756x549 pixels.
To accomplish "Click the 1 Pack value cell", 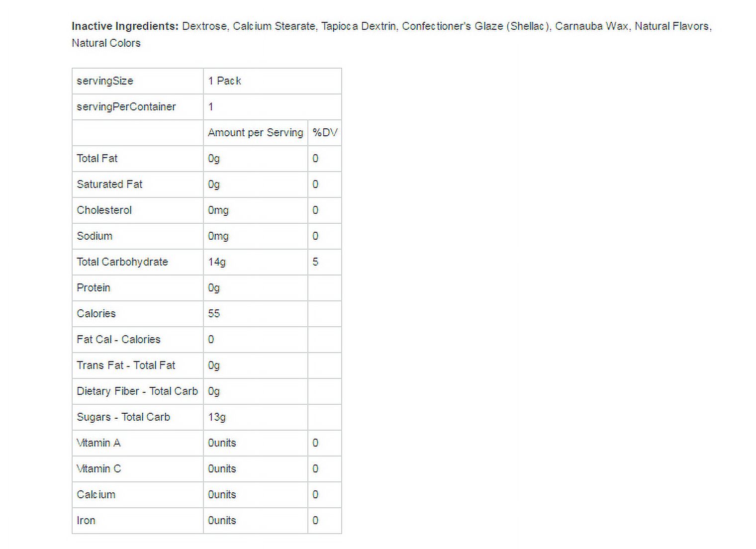I will tap(273, 81).
